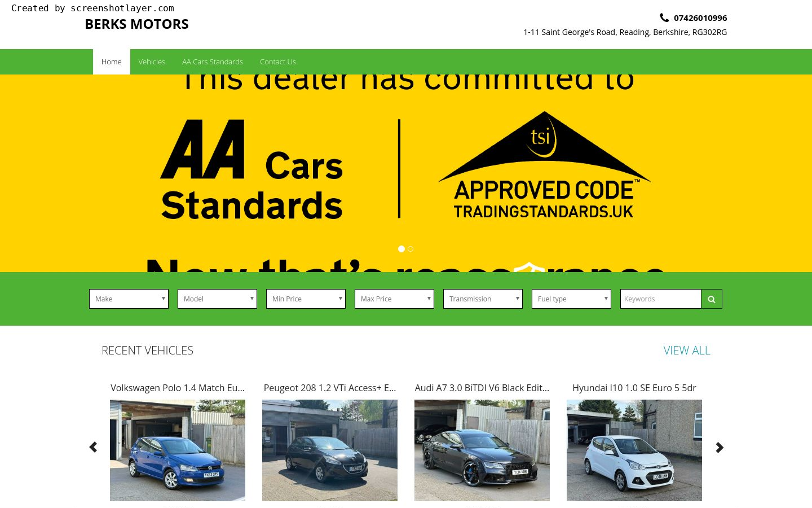Select the second banner slide dot
This screenshot has height=508, width=812.
click(x=411, y=249)
